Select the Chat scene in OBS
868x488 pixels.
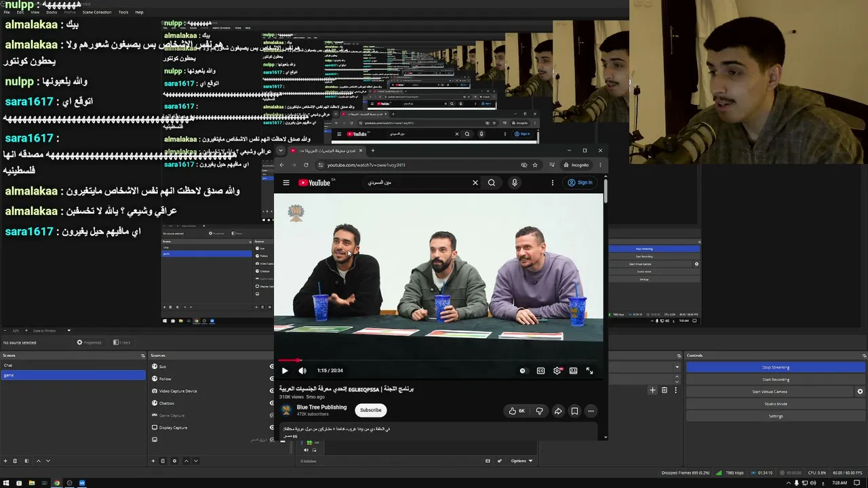(x=73, y=365)
